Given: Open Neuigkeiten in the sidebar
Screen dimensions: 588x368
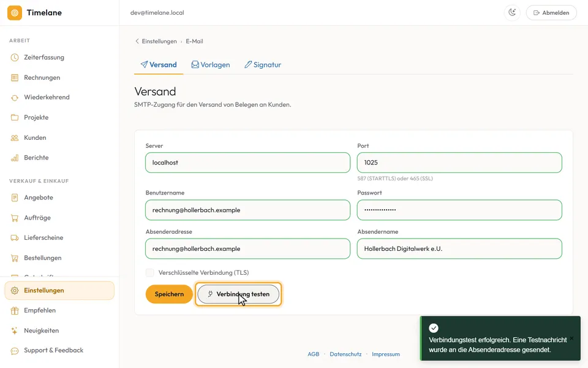Looking at the screenshot, I should click(x=59, y=331).
